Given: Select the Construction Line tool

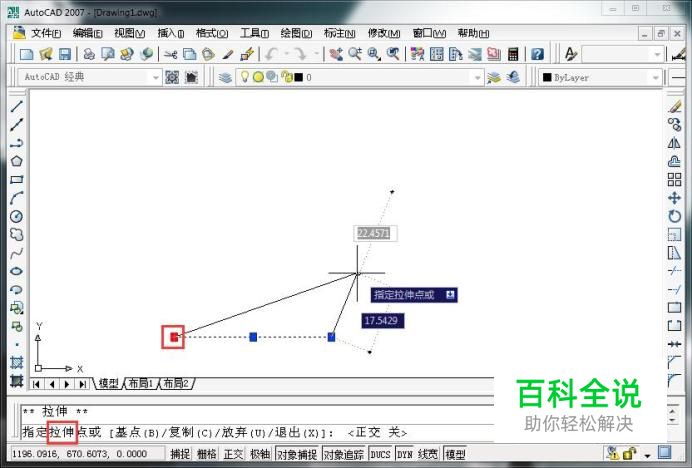Looking at the screenshot, I should (x=17, y=125).
